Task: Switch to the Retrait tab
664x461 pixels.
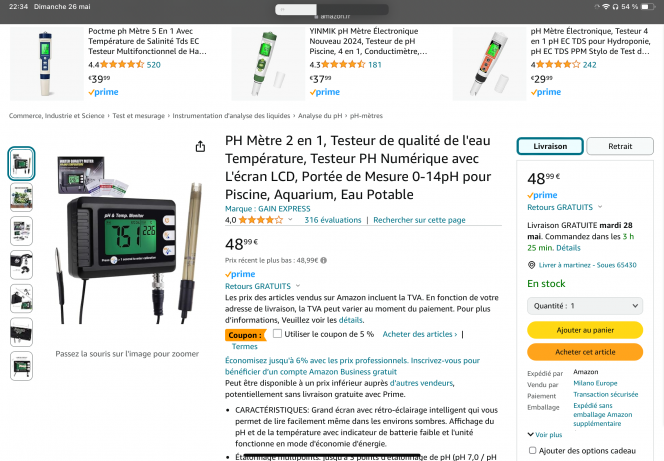Action: pos(620,146)
